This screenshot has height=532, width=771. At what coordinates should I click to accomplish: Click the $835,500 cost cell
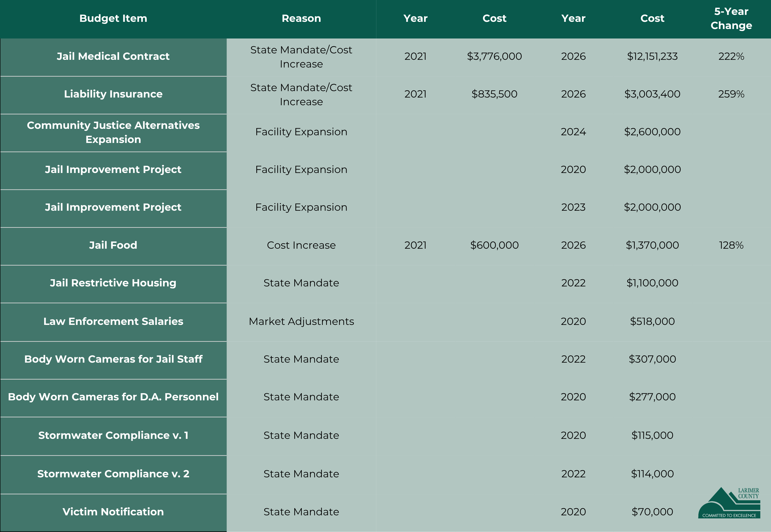[494, 94]
